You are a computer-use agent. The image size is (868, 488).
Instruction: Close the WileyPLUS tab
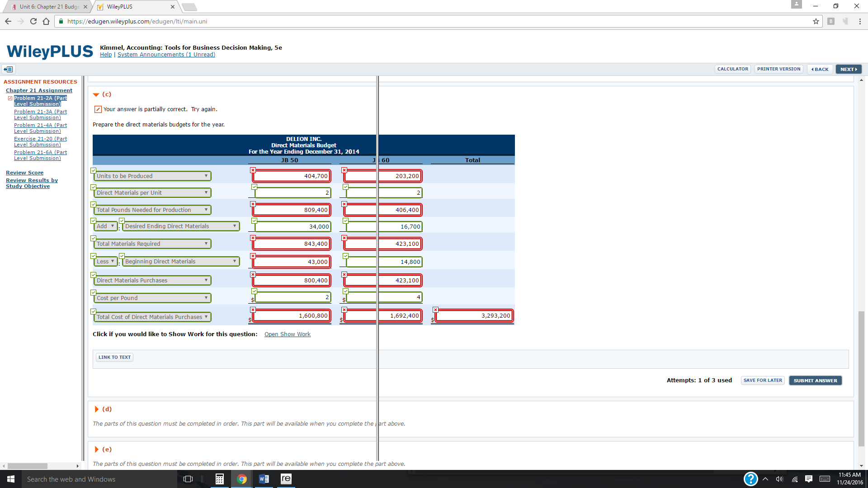tap(173, 7)
